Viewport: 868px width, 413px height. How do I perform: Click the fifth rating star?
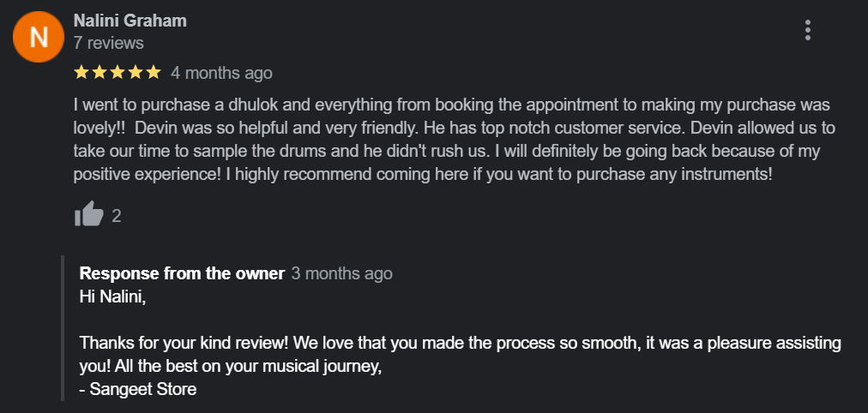click(x=154, y=73)
